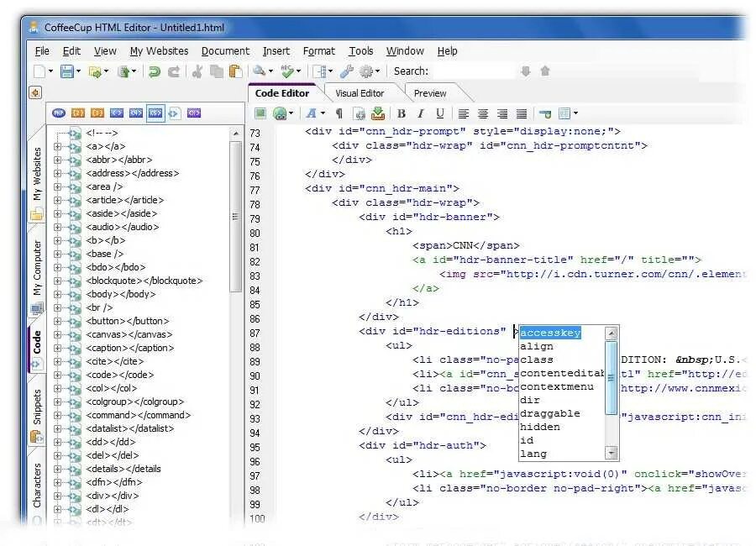Open the Document menu

click(225, 51)
